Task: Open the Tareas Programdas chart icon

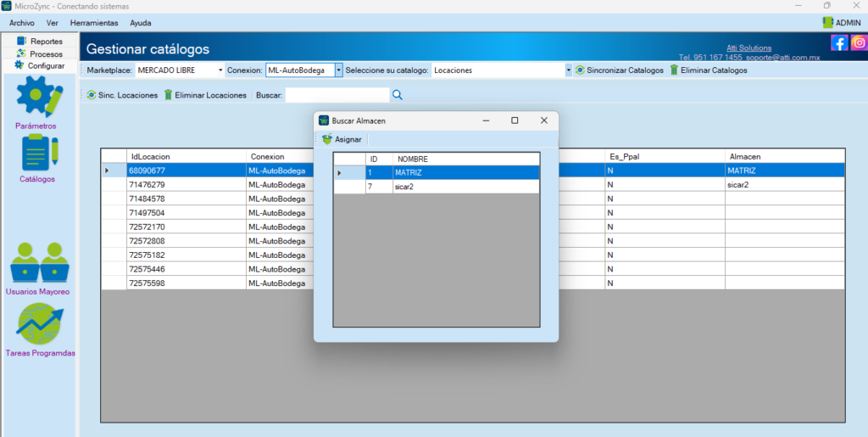Action: [39, 324]
